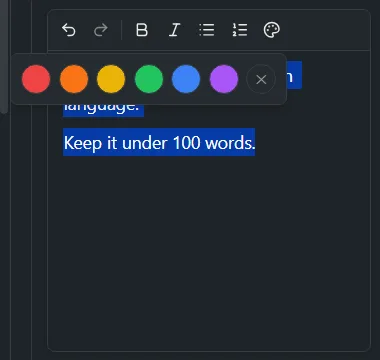This screenshot has width=380, height=360.
Task: Open the text color palette icon
Action: [x=272, y=30]
